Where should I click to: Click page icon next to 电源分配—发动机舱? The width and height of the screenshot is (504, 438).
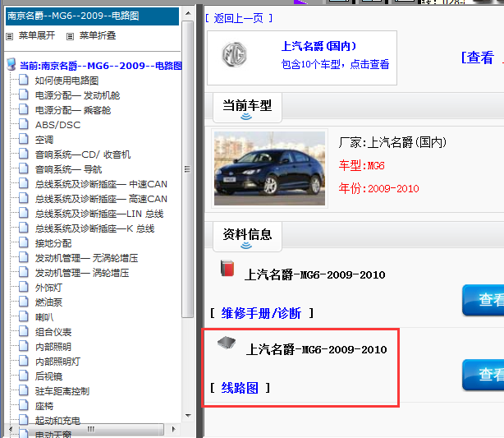click(x=24, y=95)
